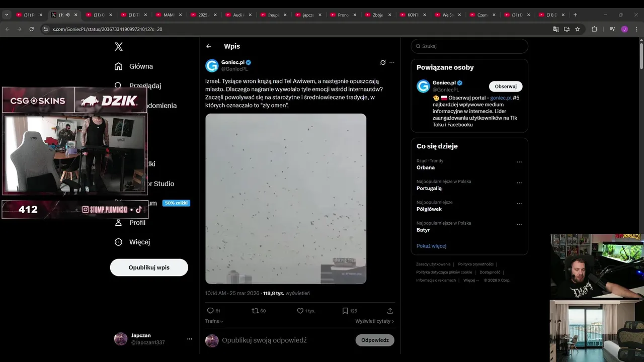This screenshot has width=644, height=362.
Task: Mute the audio on the X tab
Action: coord(67,15)
